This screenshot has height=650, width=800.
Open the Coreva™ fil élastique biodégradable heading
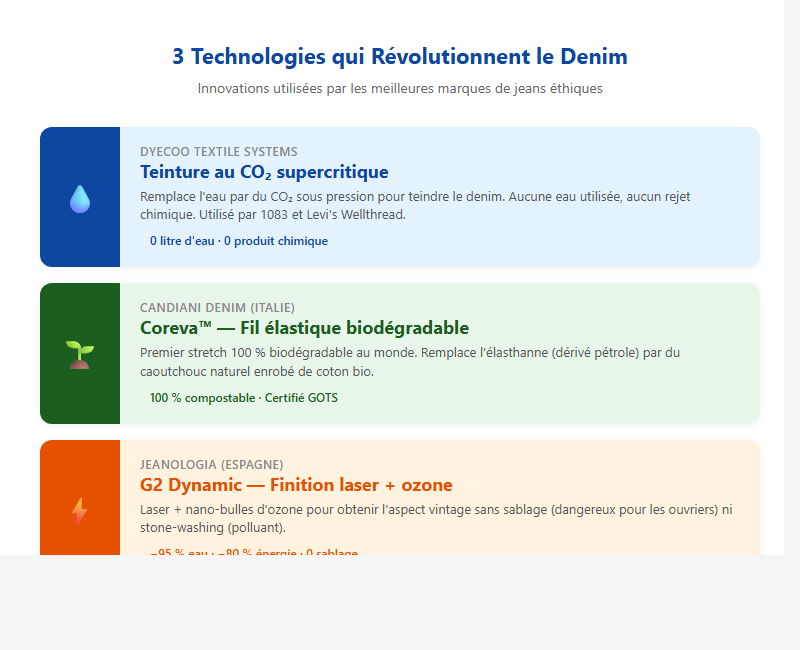(304, 328)
